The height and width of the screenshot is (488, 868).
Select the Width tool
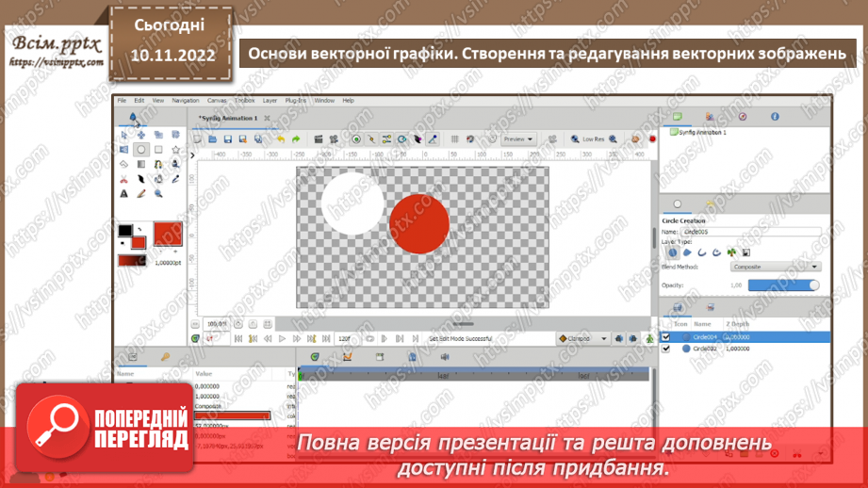click(x=141, y=179)
